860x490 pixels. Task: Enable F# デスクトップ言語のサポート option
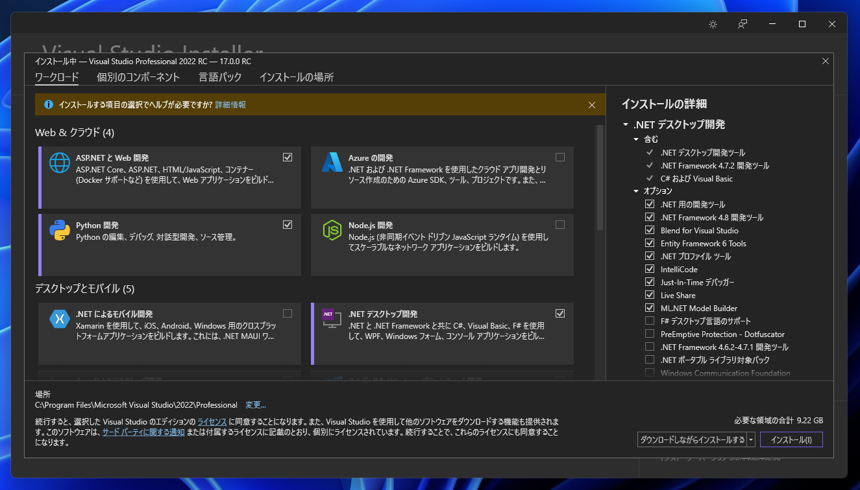(x=650, y=321)
